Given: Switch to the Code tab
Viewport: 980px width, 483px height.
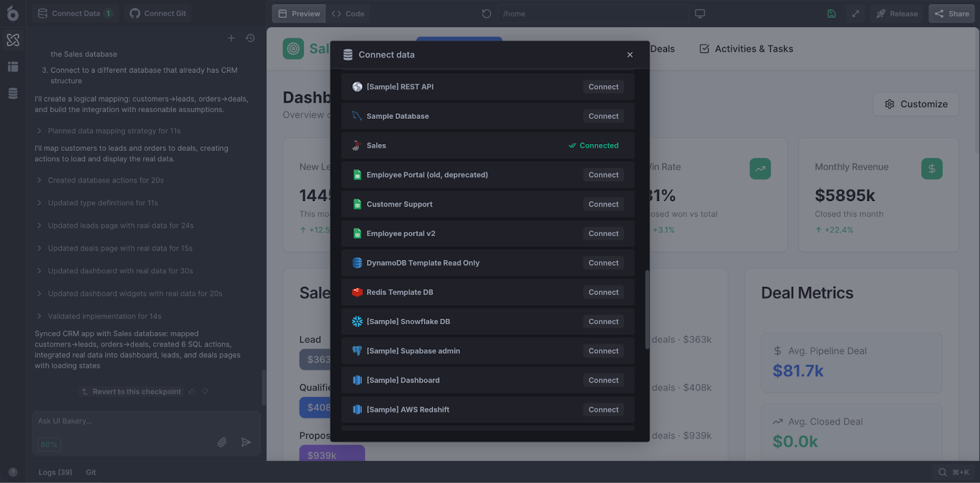Looking at the screenshot, I should coord(348,13).
